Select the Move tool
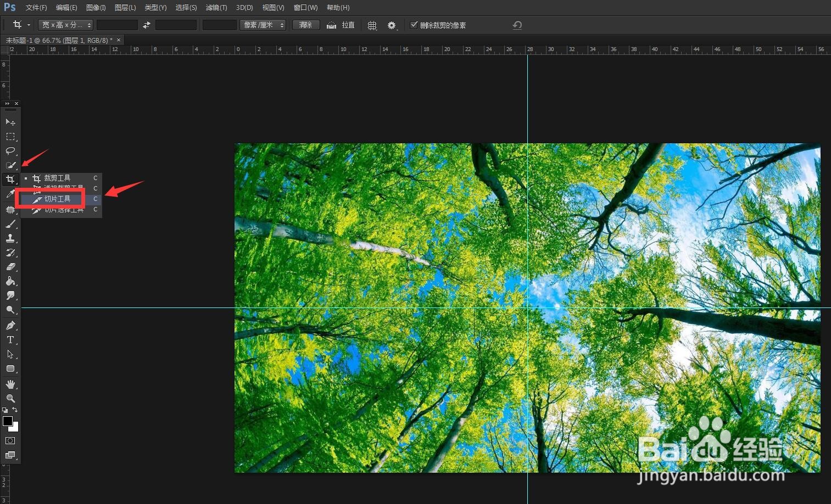 pyautogui.click(x=10, y=122)
